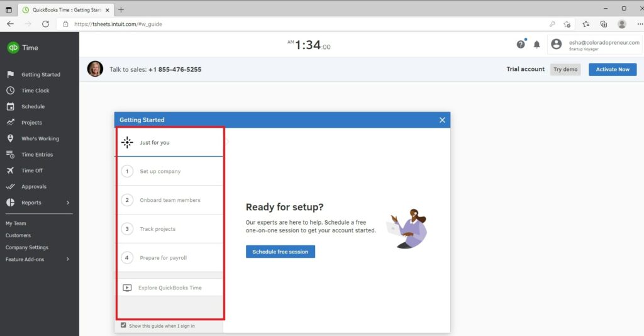
Task: Click the Schedule calendar icon
Action: 10,106
